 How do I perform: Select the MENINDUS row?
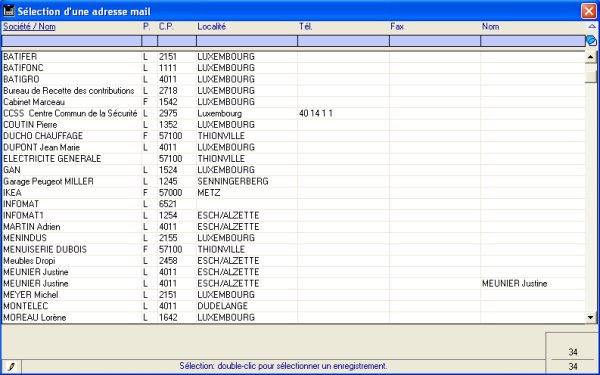[293, 238]
